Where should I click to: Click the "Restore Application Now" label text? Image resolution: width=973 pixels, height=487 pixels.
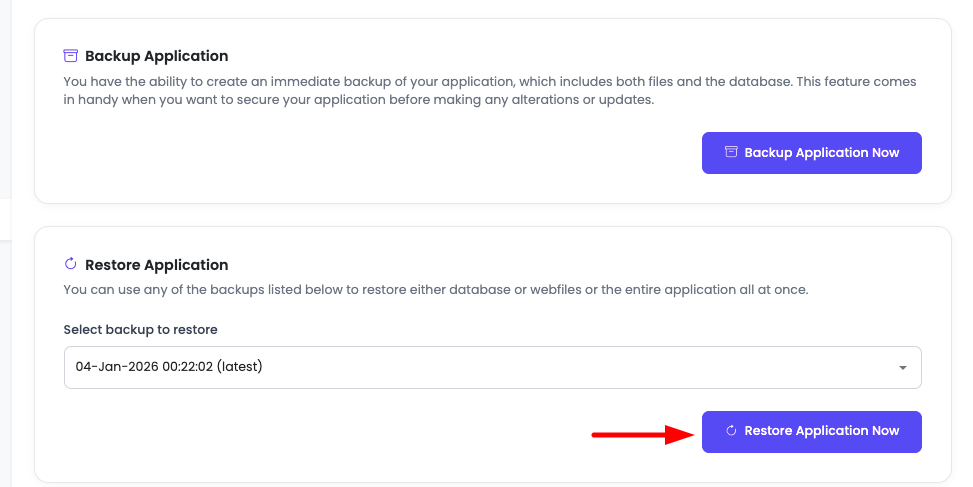[x=822, y=431]
